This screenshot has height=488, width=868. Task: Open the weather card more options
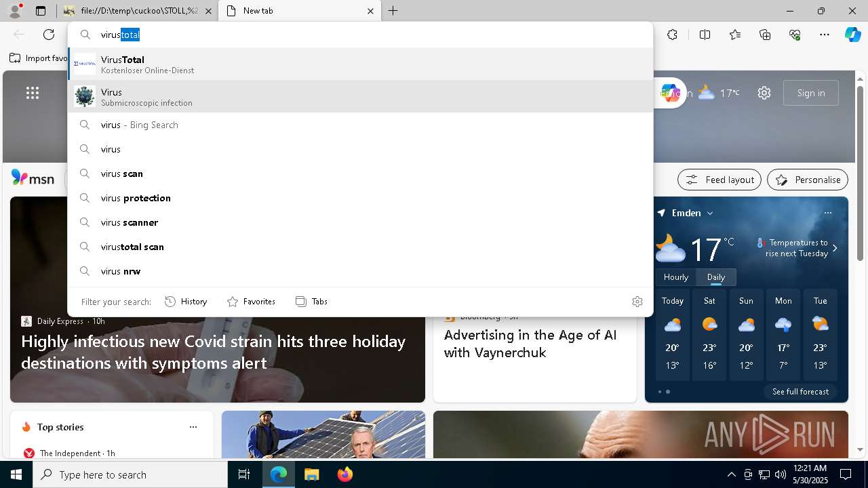pos(827,213)
